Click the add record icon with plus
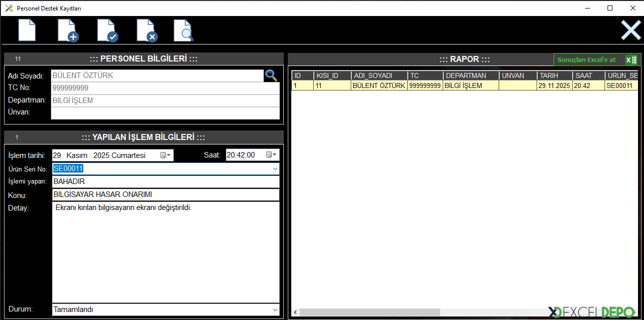 point(67,30)
